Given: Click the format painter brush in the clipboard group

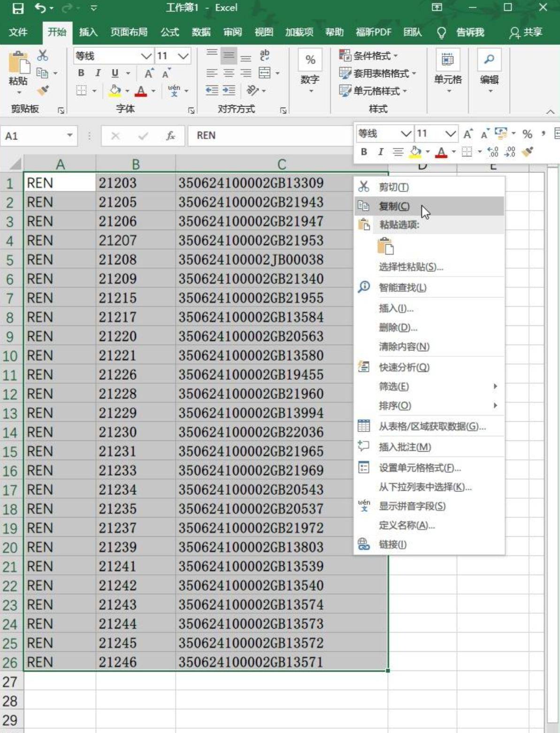Looking at the screenshot, I should [x=43, y=90].
